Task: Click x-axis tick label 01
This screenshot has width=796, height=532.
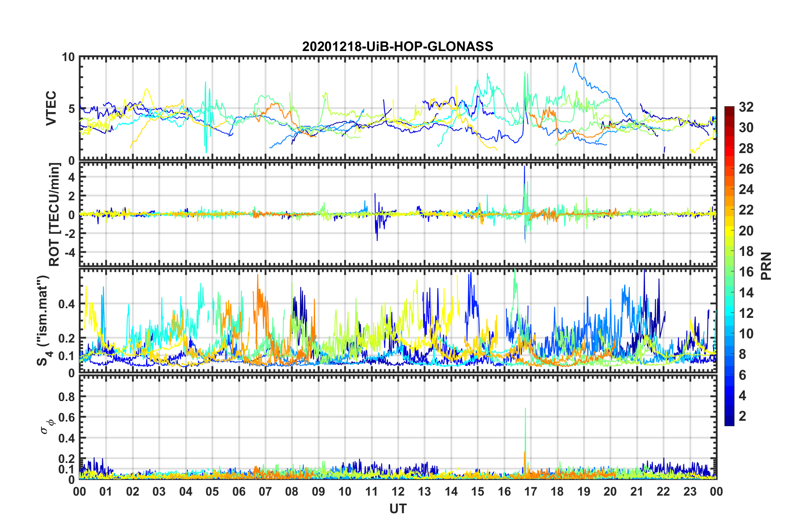Action: point(106,491)
